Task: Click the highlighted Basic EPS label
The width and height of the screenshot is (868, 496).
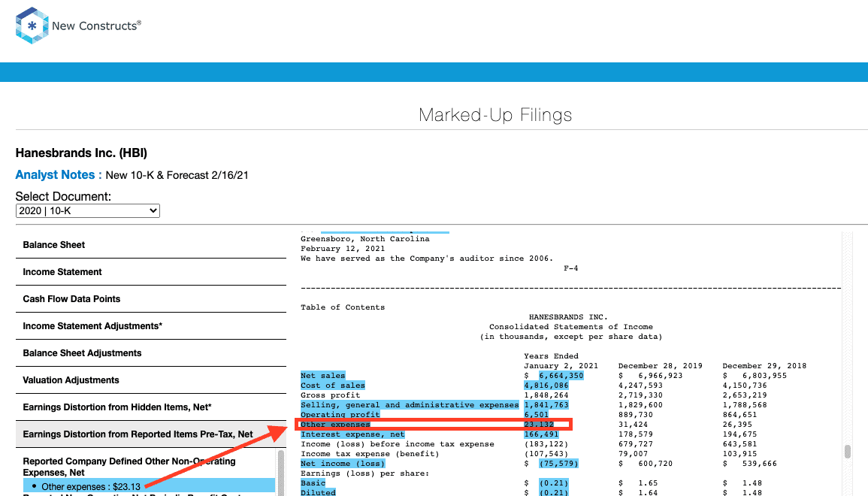Action: coord(313,483)
